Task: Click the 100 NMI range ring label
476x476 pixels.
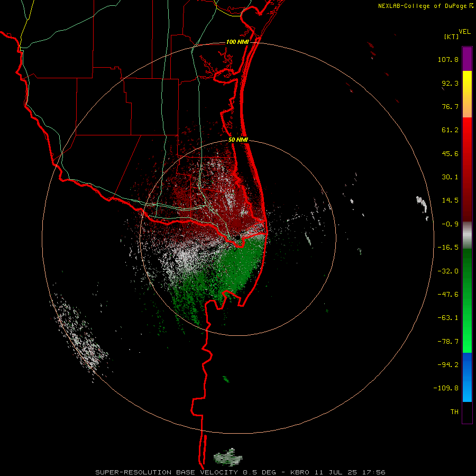Action: 237,42
